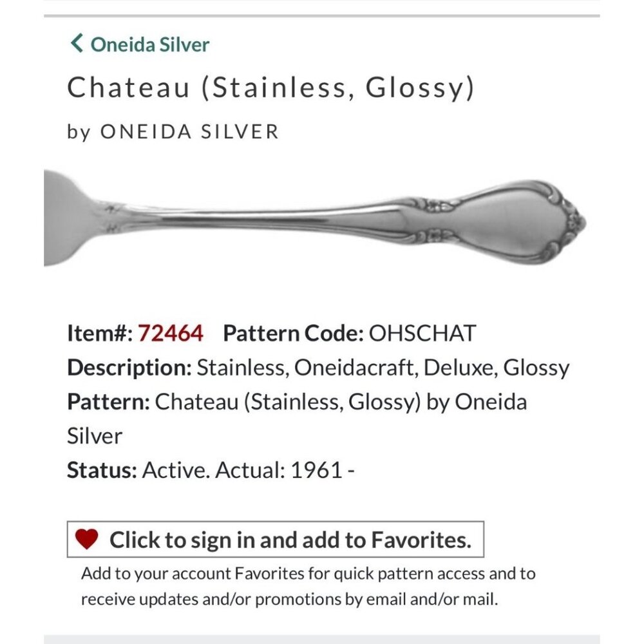Click the Description: label
This screenshot has width=644, height=644.
[127, 367]
